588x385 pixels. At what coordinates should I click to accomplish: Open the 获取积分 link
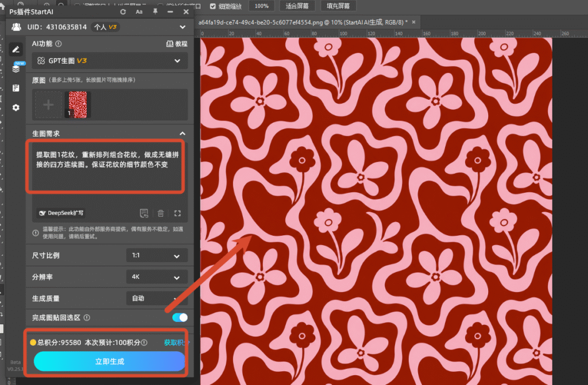click(x=176, y=343)
